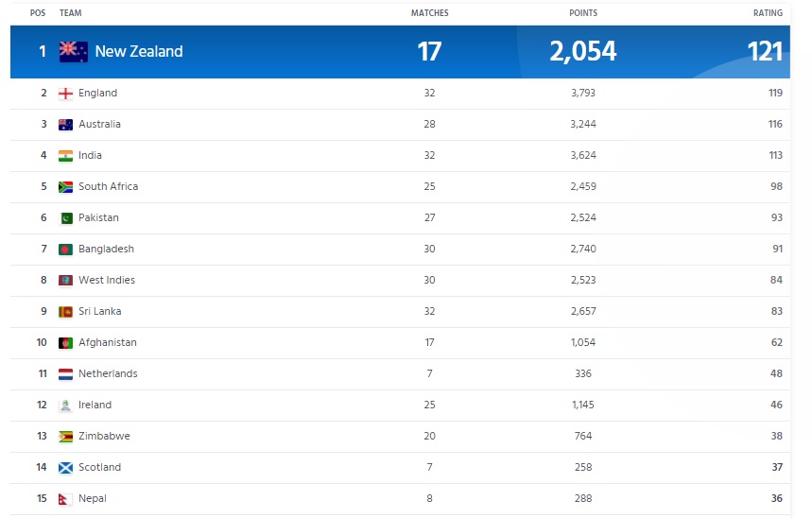The height and width of the screenshot is (518, 812).
Task: Click Sri Lanka's rating value 83
Action: tap(776, 311)
